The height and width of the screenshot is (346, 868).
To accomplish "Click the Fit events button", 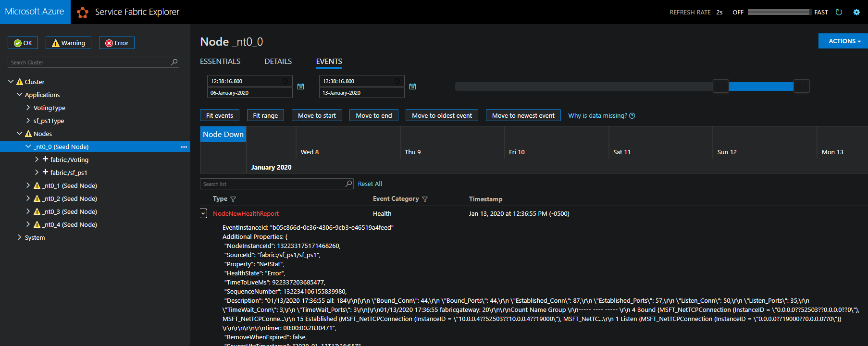I will [220, 115].
